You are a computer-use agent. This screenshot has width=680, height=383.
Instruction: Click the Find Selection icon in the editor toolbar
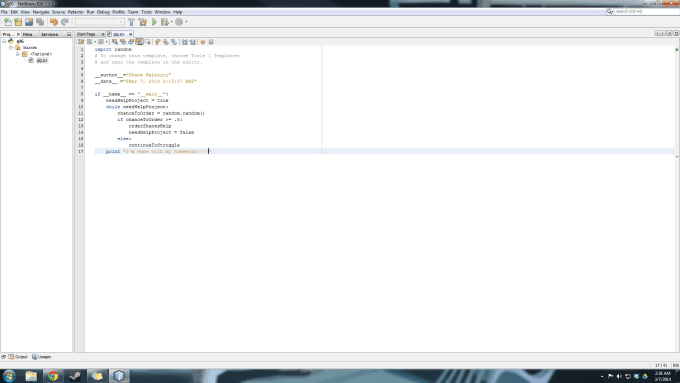pyautogui.click(x=114, y=42)
